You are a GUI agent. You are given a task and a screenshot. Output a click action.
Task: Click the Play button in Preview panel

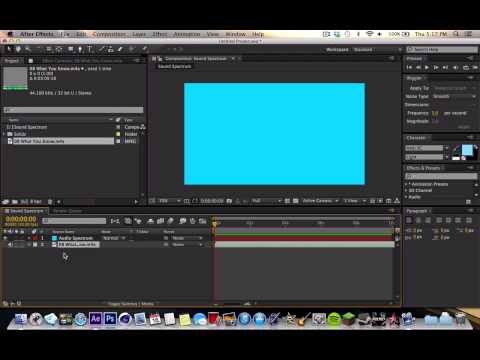427,67
